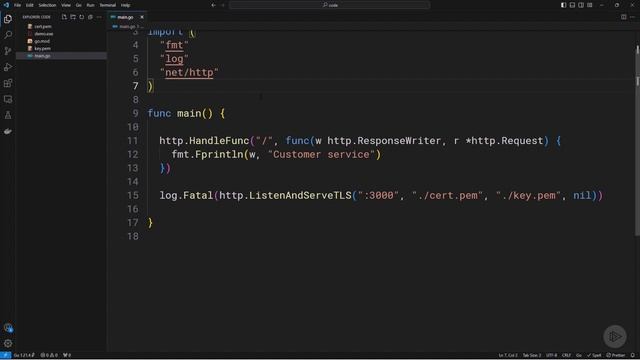Toggle the primary side bar layout
Image resolution: width=640 pixels, height=360 pixels.
coord(563,5)
